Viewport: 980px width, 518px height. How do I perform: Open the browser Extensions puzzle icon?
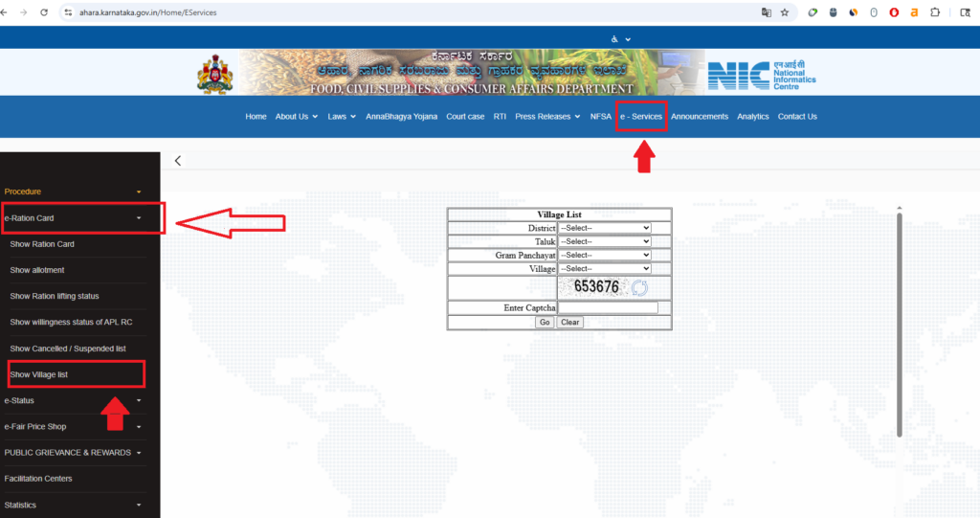pyautogui.click(x=936, y=12)
